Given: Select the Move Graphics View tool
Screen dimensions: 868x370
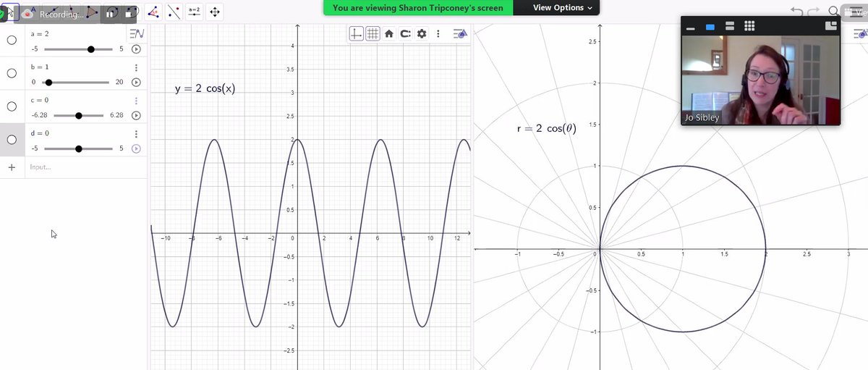Looking at the screenshot, I should (x=215, y=12).
